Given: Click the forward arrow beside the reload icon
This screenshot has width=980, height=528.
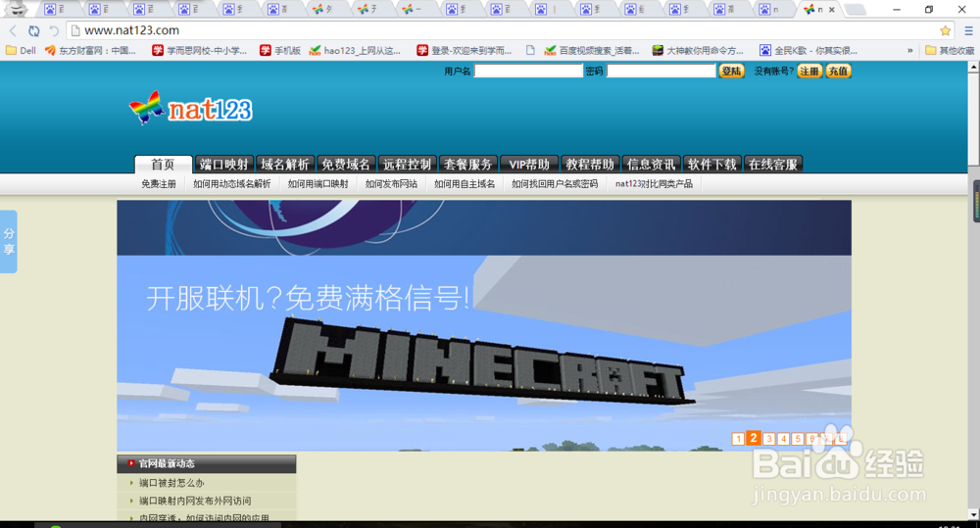Looking at the screenshot, I should tap(54, 30).
